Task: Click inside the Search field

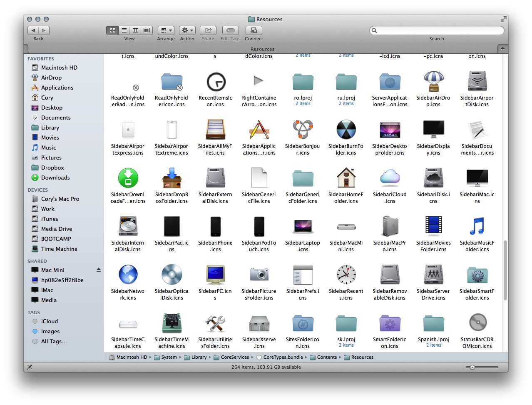Action: point(436,30)
